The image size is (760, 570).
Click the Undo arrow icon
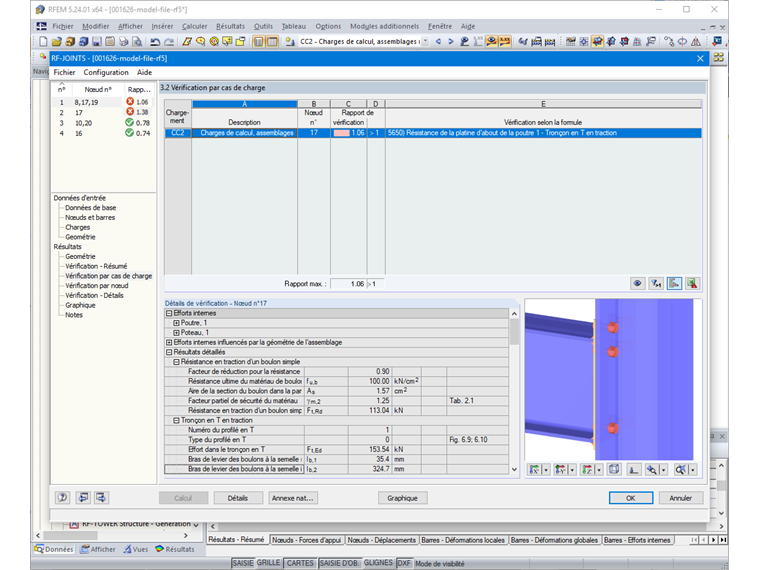pos(155,42)
